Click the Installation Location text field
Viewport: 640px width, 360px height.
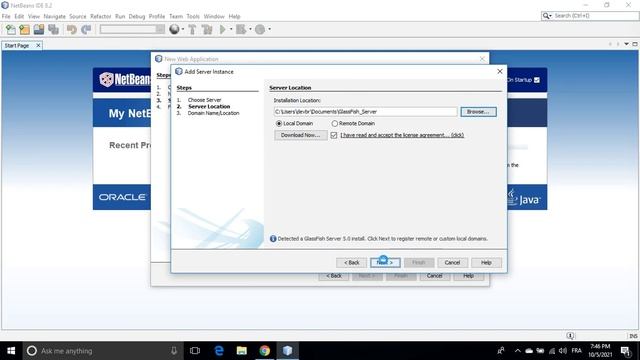[365, 112]
